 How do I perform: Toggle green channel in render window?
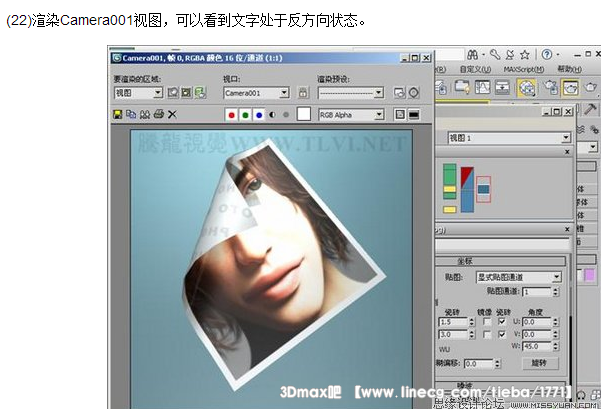[245, 115]
